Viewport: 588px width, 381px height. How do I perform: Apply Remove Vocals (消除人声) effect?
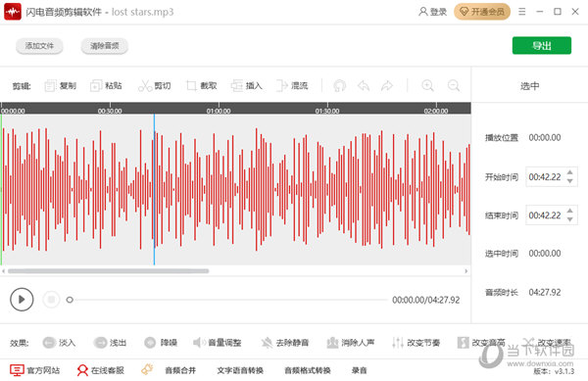pos(350,343)
